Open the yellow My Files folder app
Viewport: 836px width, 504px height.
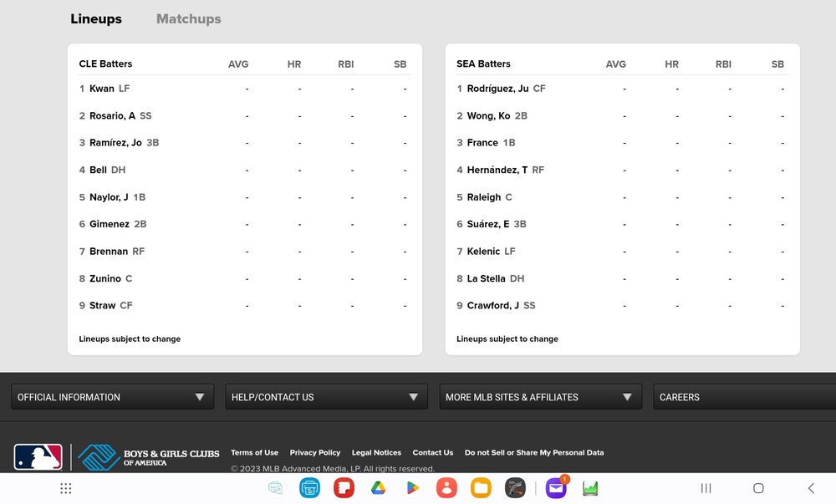coord(481,488)
